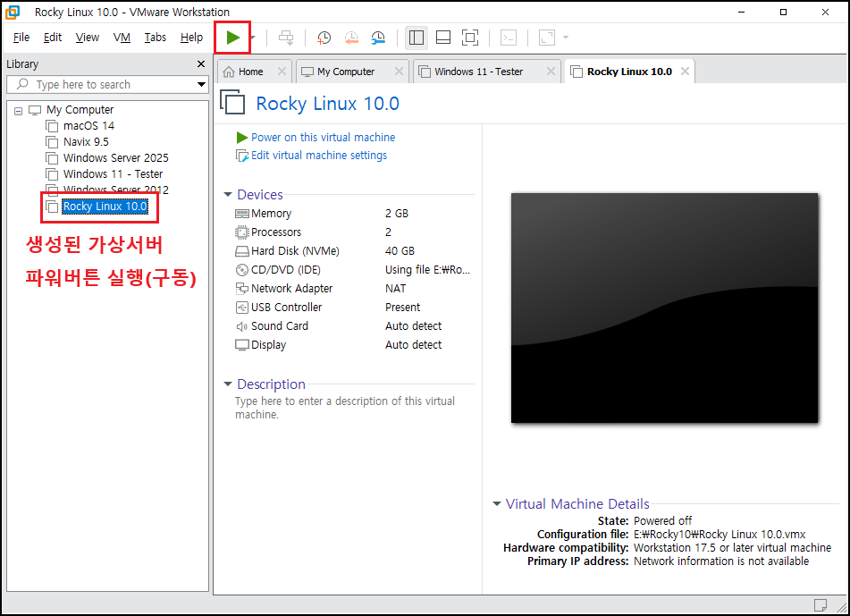This screenshot has height=616, width=850.
Task: Revert virtual machine to snapshot icon
Action: click(x=351, y=38)
